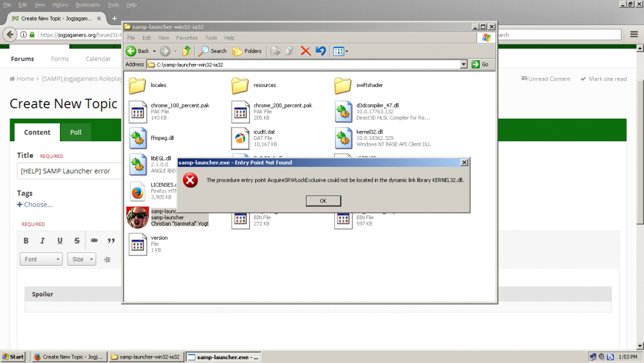Image resolution: width=644 pixels, height=363 pixels.
Task: Open the Forums navigation item
Action: click(23, 59)
